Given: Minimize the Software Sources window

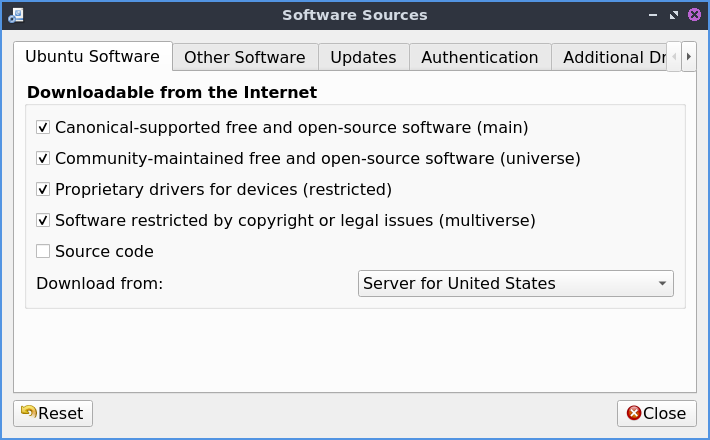Looking at the screenshot, I should (x=653, y=15).
